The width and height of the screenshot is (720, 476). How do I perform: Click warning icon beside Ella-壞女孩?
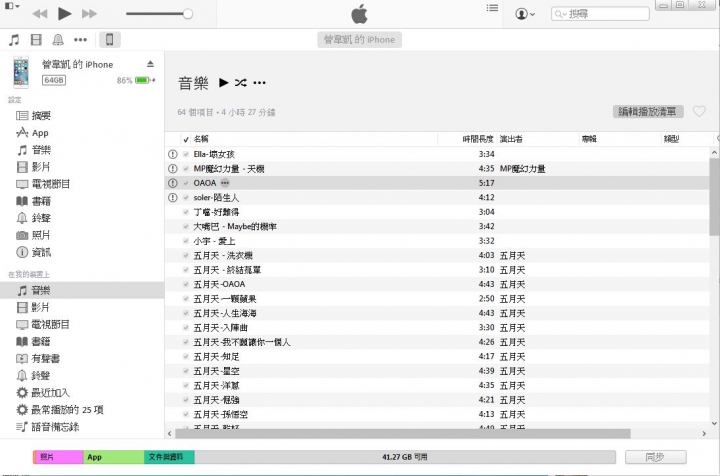(x=173, y=154)
